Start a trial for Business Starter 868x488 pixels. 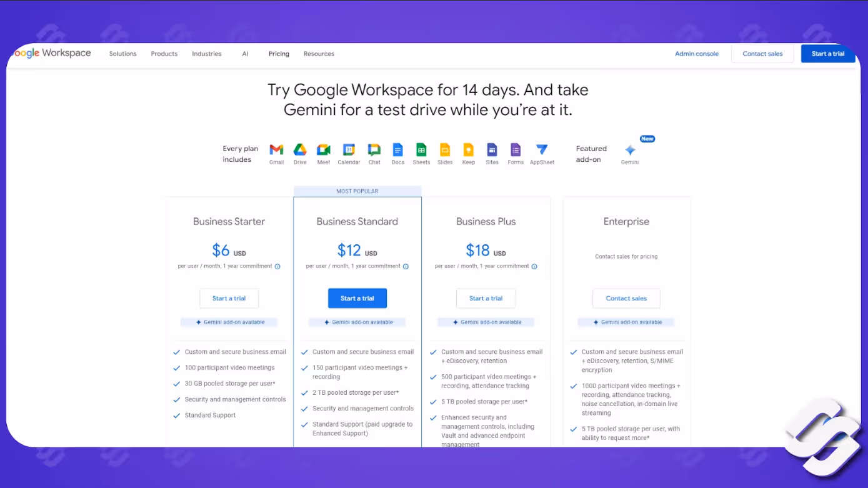tap(229, 298)
